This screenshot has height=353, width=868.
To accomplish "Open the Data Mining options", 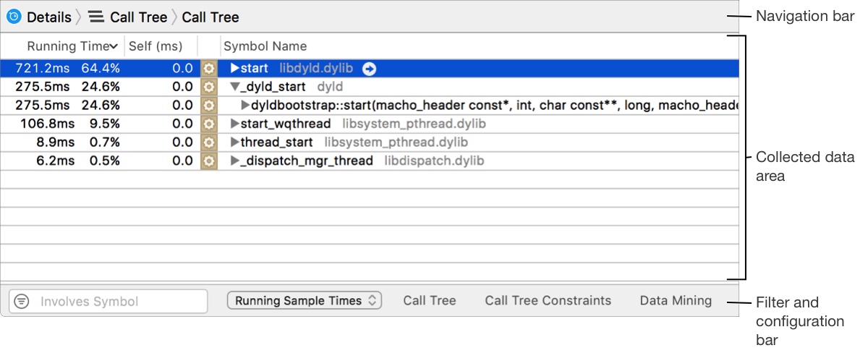I will click(676, 301).
